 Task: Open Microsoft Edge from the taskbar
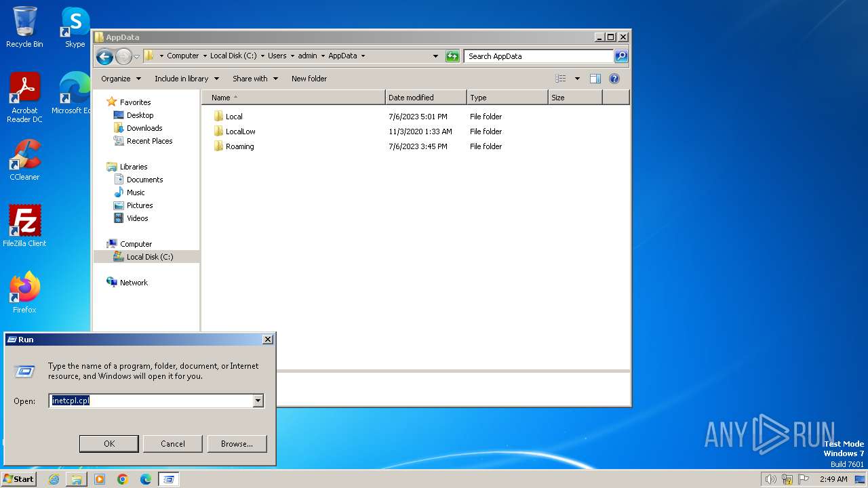coord(146,479)
